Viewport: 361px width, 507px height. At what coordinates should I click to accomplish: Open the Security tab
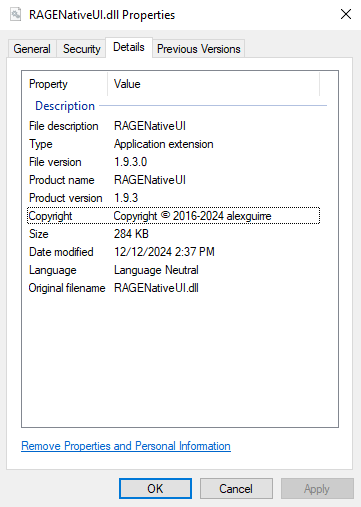(x=82, y=49)
